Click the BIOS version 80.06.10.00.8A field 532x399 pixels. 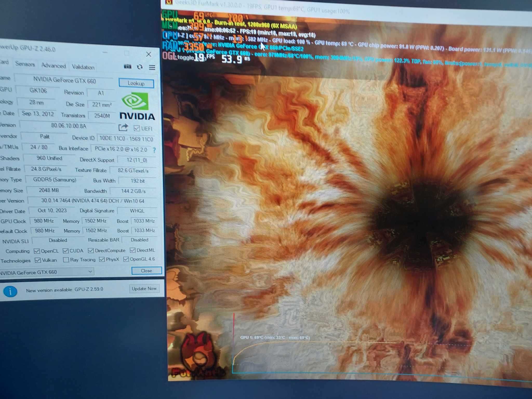point(68,126)
